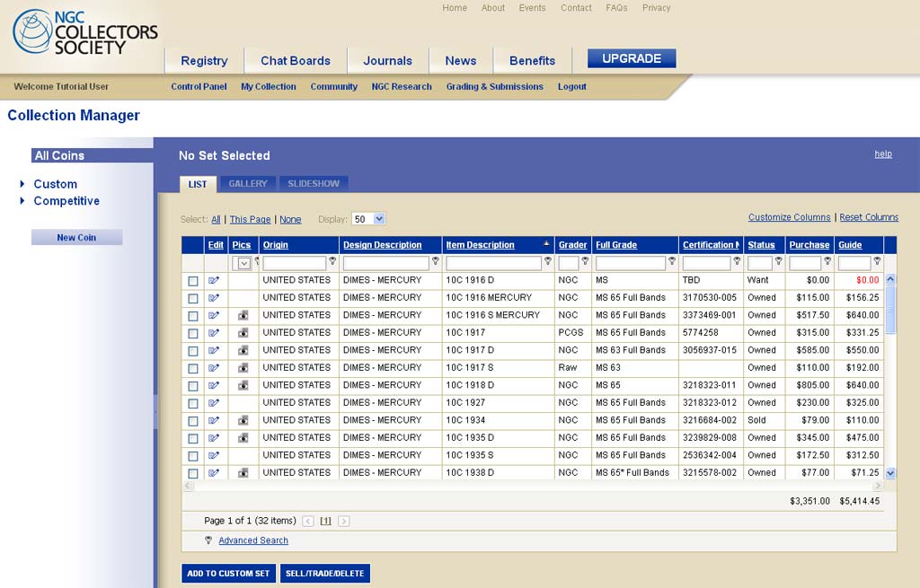Click the New Coin button

(x=77, y=237)
